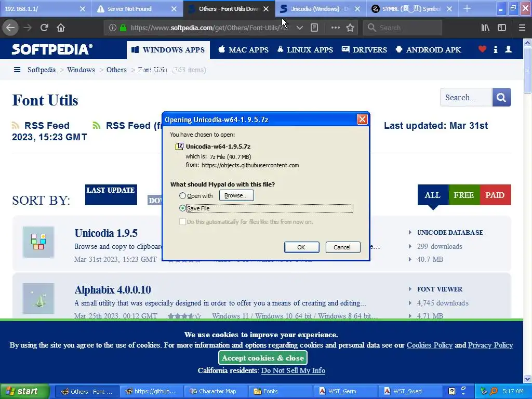Open the Library icon in the toolbar
The width and height of the screenshot is (532, 399).
(485, 28)
